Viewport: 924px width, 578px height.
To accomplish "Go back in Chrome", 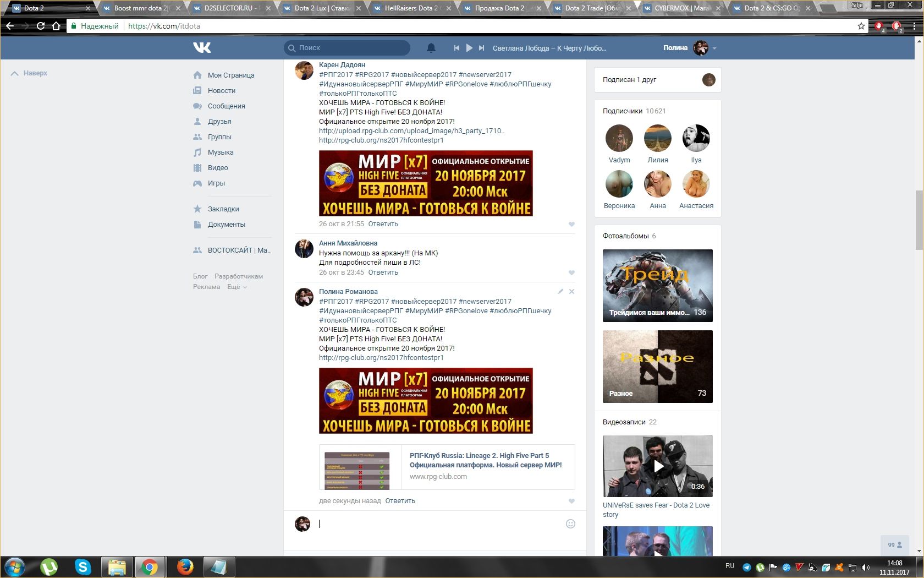I will [10, 26].
